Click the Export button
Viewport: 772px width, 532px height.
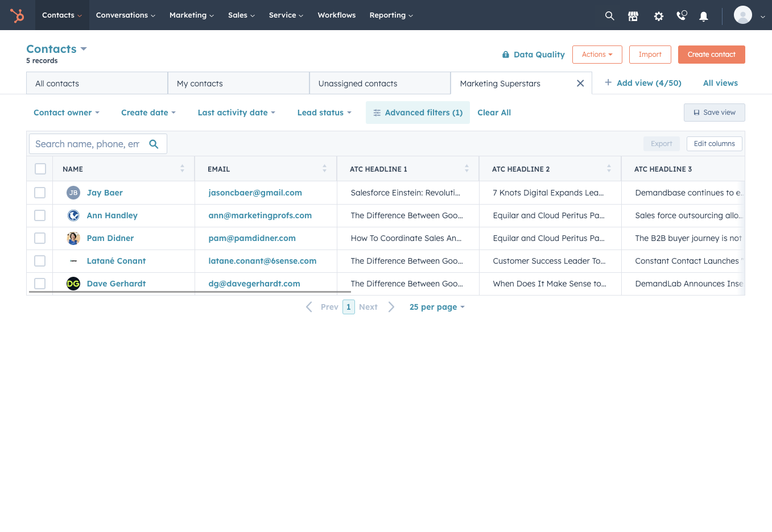(x=662, y=144)
